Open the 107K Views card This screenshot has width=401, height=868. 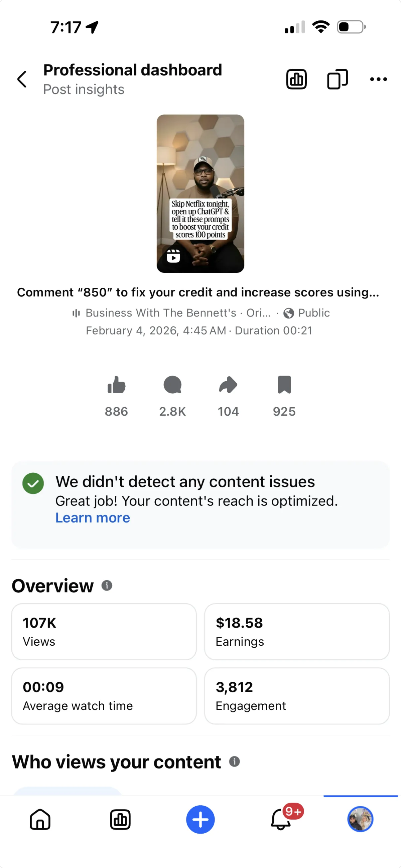[104, 631]
